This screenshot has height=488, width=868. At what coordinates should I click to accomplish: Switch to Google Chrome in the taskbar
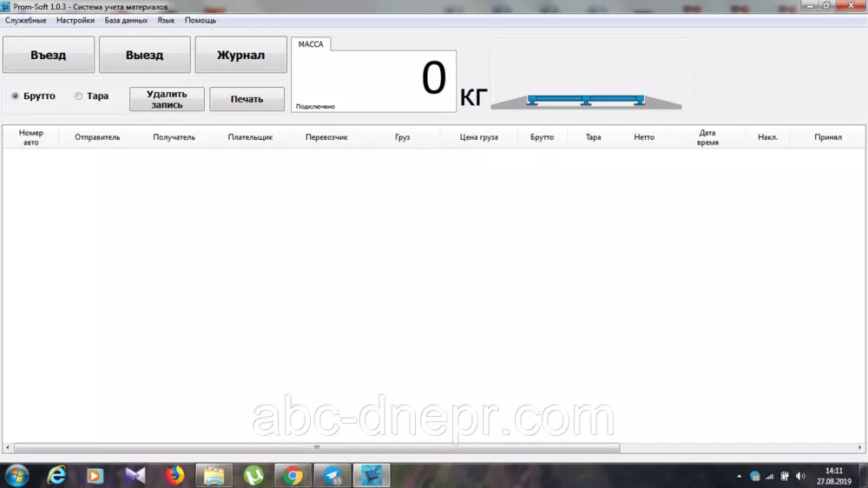[293, 475]
